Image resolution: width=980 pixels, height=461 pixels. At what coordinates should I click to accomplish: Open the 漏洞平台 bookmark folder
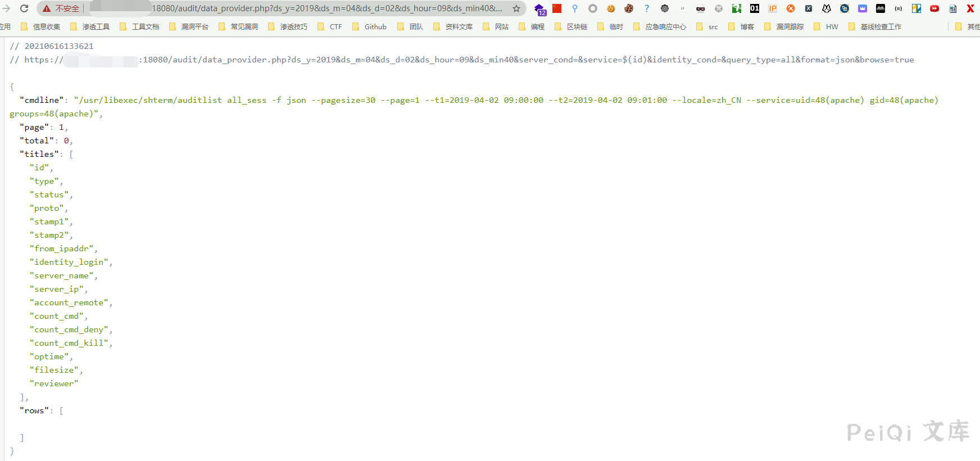tap(189, 26)
